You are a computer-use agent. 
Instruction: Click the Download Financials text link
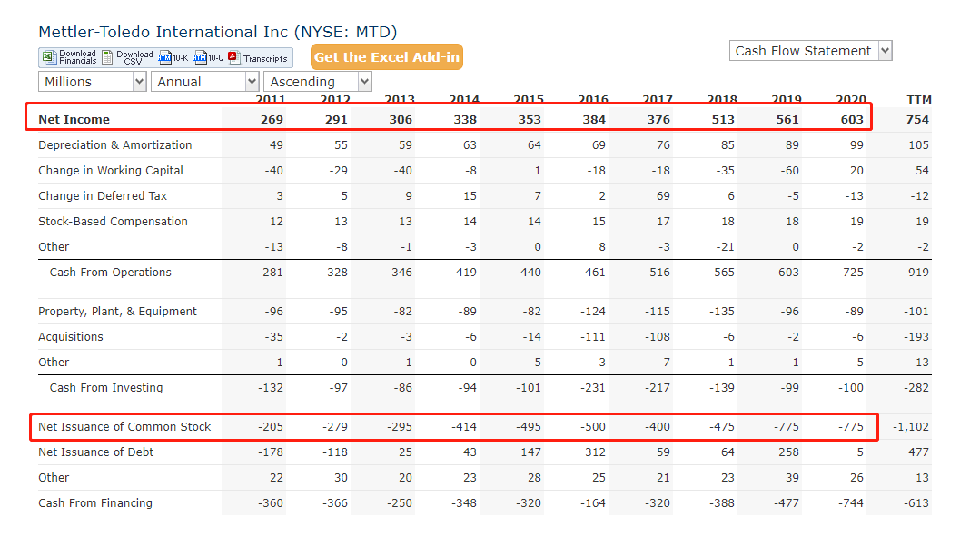[77, 57]
